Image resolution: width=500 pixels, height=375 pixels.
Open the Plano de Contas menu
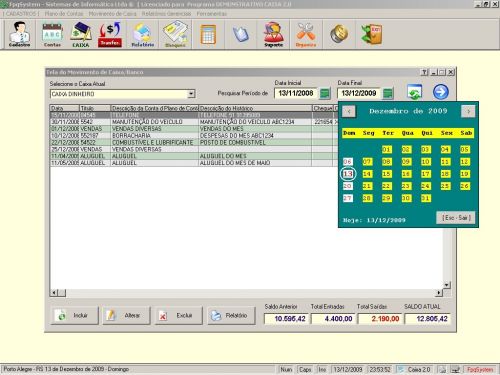(64, 14)
